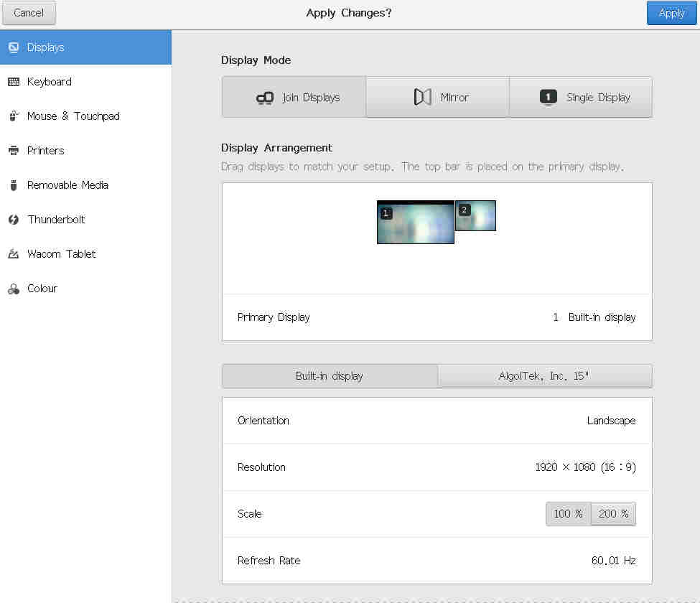Select display 2 thumbnail in arrangement

click(475, 215)
